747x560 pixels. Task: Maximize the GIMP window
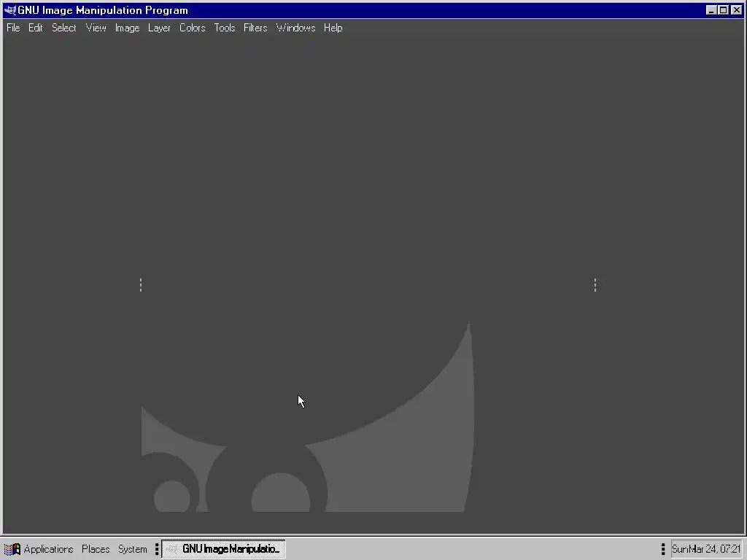coord(723,10)
